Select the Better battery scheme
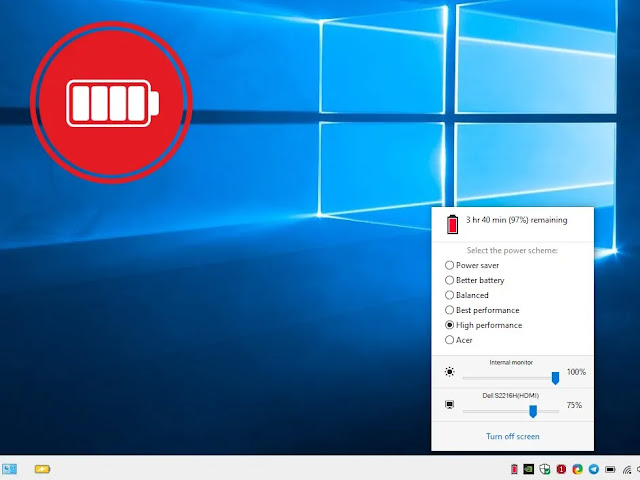 coord(475,280)
